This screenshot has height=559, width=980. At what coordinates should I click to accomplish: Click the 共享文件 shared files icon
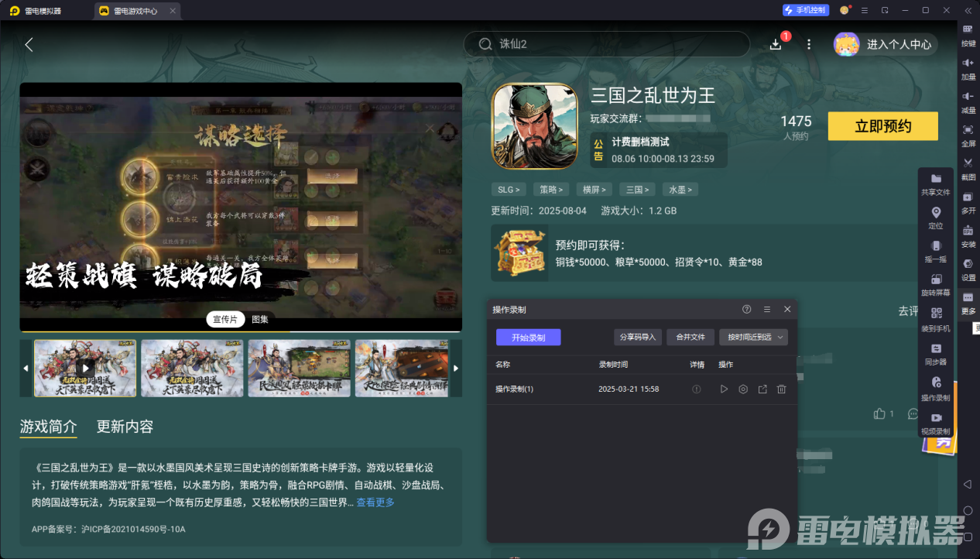(935, 182)
